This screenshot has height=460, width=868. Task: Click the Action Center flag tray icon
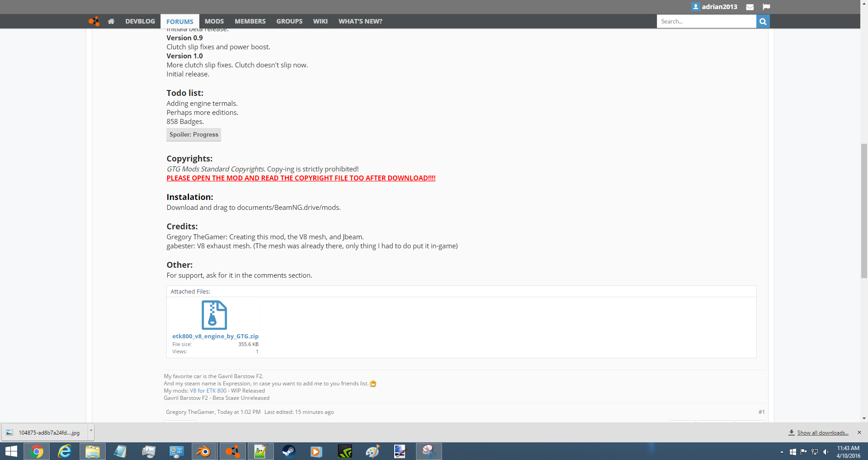coord(803,452)
